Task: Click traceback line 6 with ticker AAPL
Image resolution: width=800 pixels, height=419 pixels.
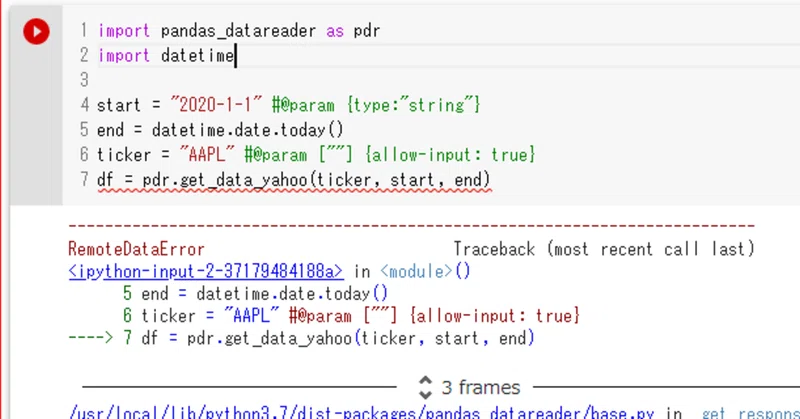Action: pyautogui.click(x=351, y=316)
